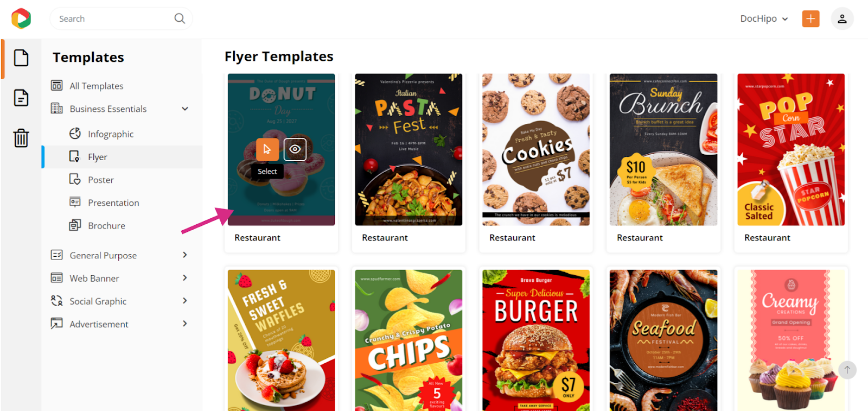Click the scroll-to-top arrow button
The width and height of the screenshot is (868, 411).
pyautogui.click(x=847, y=370)
